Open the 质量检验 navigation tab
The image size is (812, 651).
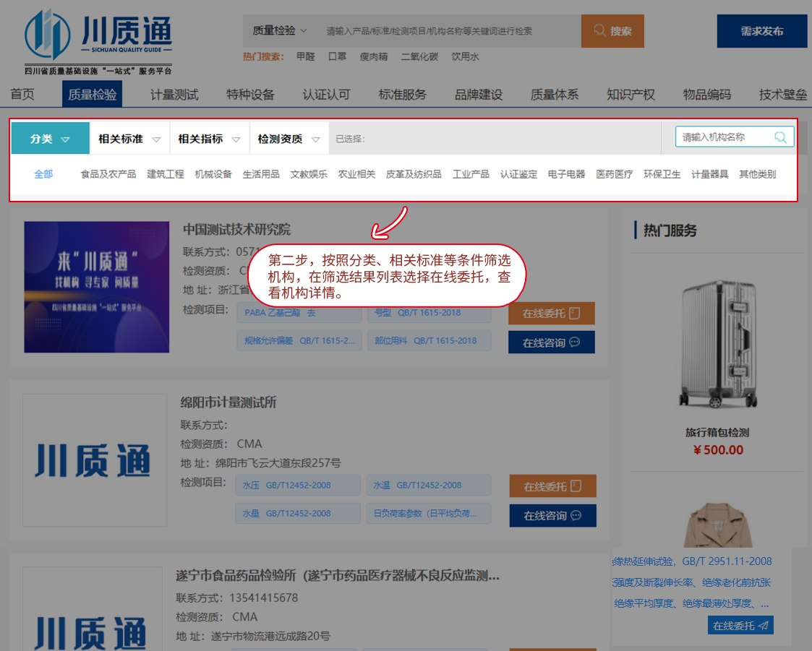tap(92, 94)
